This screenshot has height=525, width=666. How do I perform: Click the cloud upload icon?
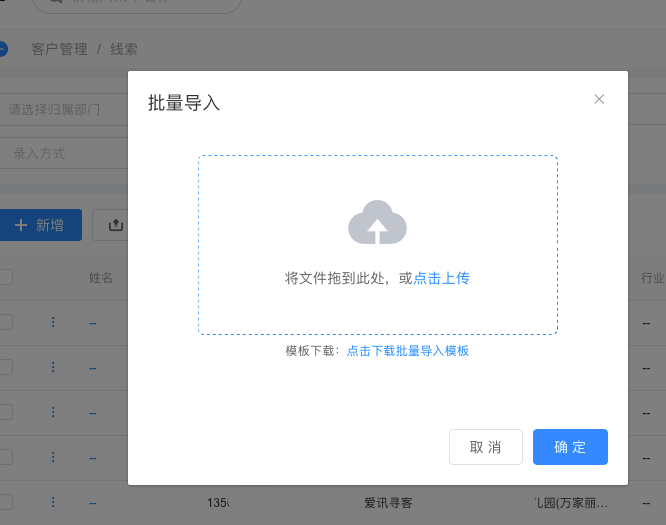(x=377, y=223)
